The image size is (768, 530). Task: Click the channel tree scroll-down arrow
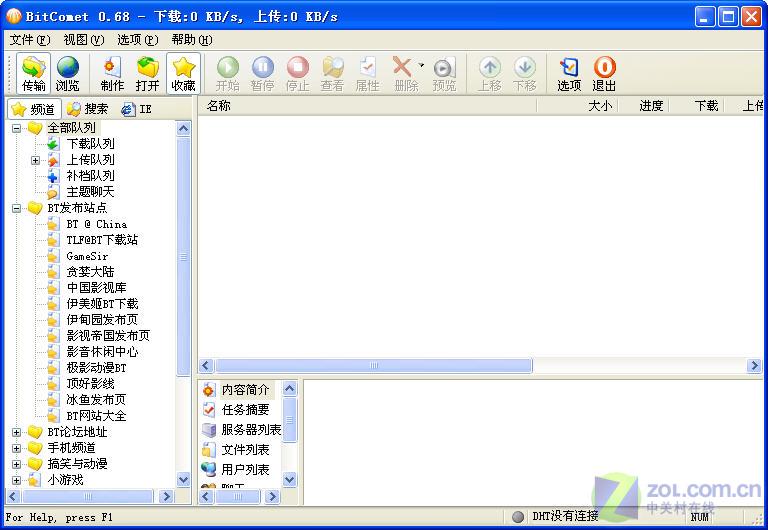coord(183,479)
